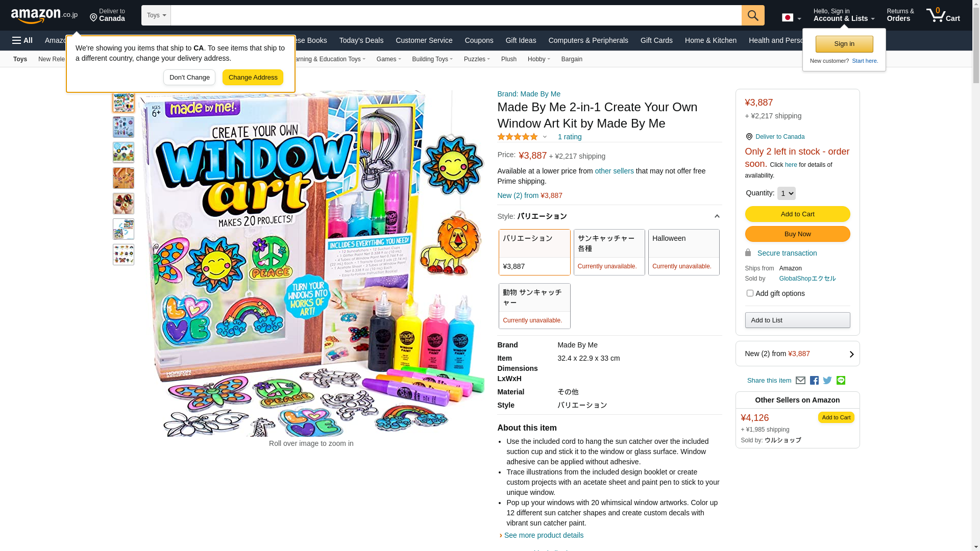Follow the See more product details link
Viewport: 980px width, 551px height.
click(544, 535)
